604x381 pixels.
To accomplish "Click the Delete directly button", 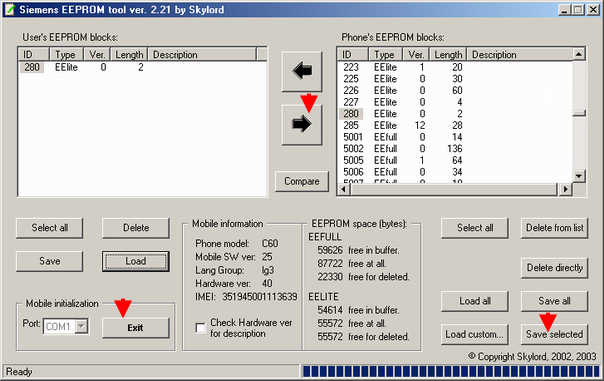I will (x=555, y=268).
